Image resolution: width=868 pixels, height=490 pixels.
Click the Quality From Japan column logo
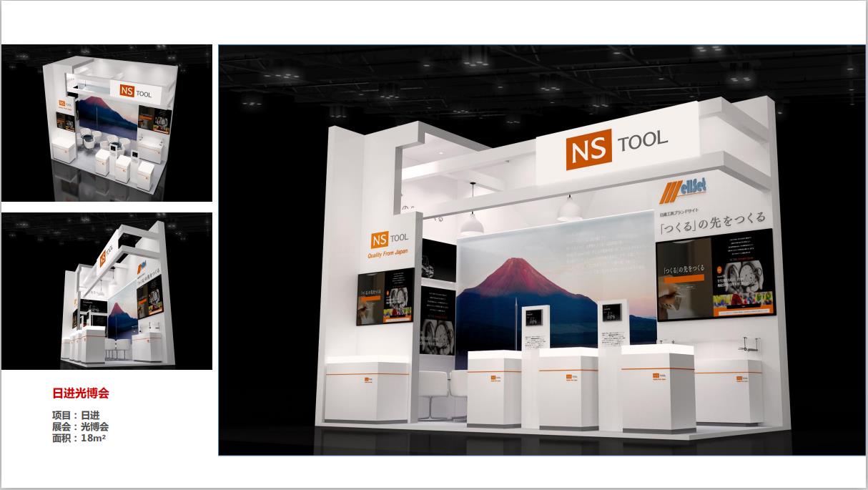tap(390, 244)
